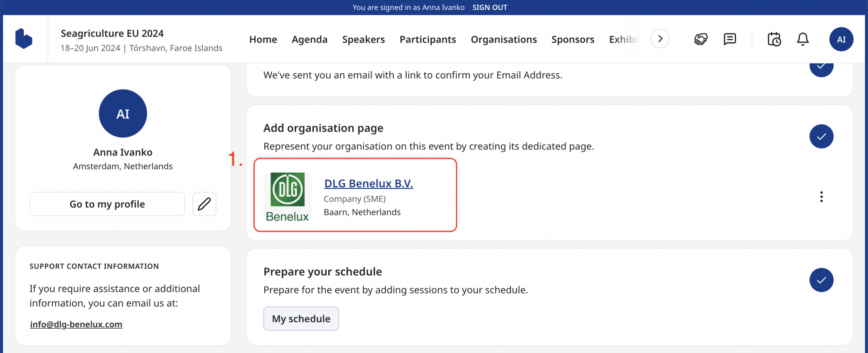
Task: Click the pencil edit profile icon
Action: pyautogui.click(x=204, y=204)
